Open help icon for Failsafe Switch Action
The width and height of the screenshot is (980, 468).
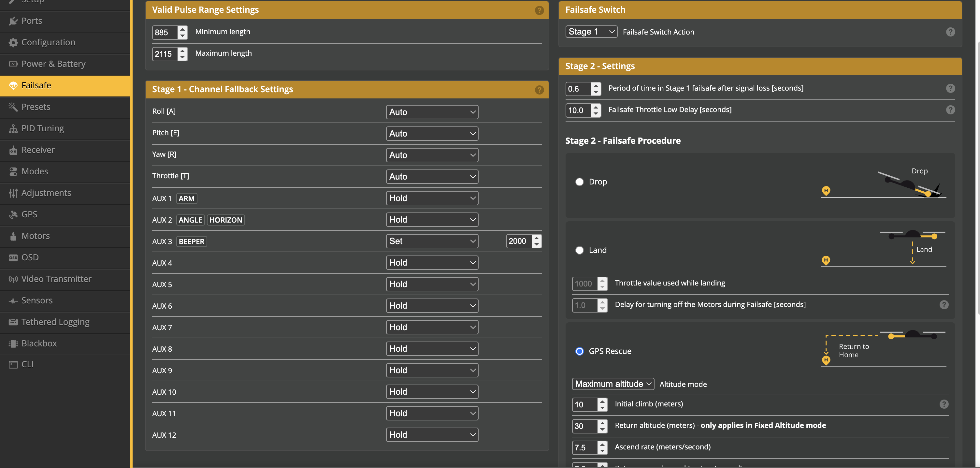pos(950,32)
